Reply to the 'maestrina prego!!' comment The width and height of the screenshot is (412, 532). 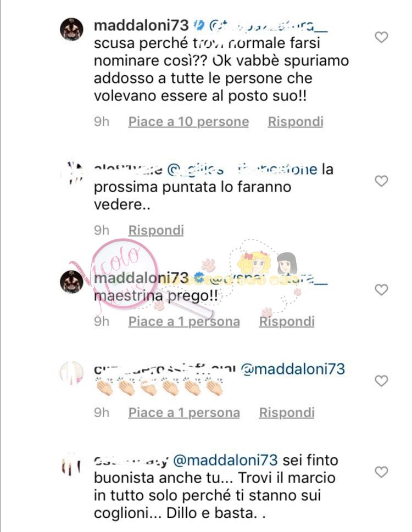pyautogui.click(x=287, y=321)
